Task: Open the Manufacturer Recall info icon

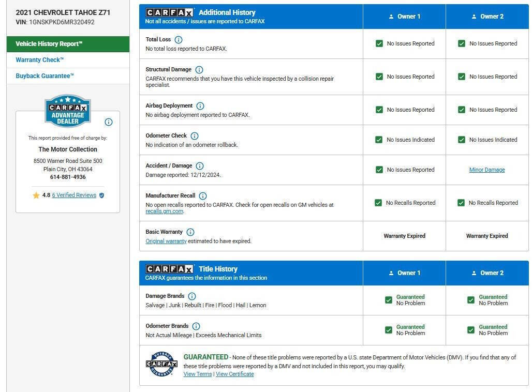Action: pos(203,196)
